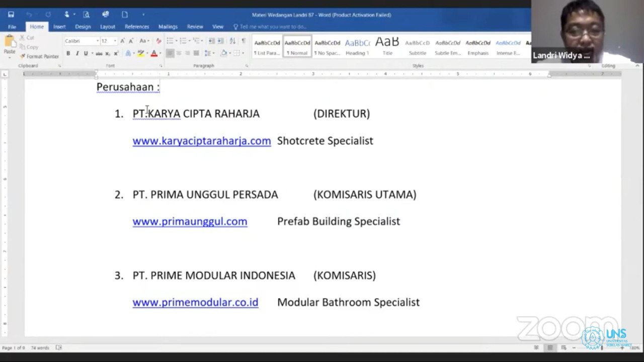Viewport: 644px width, 362px height.
Task: Open the www.karyaciptaraharja.com hyperlink
Action: point(202,141)
